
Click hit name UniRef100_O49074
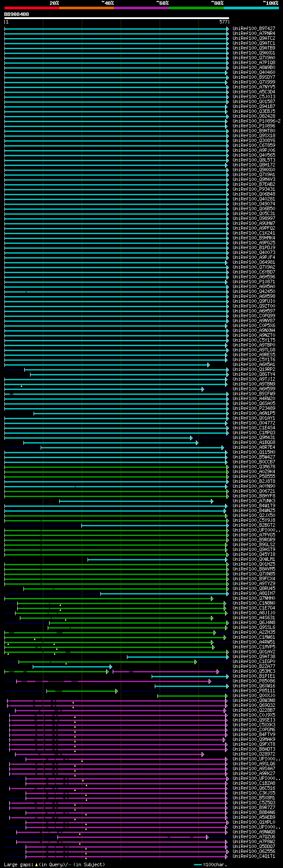pos(254,204)
